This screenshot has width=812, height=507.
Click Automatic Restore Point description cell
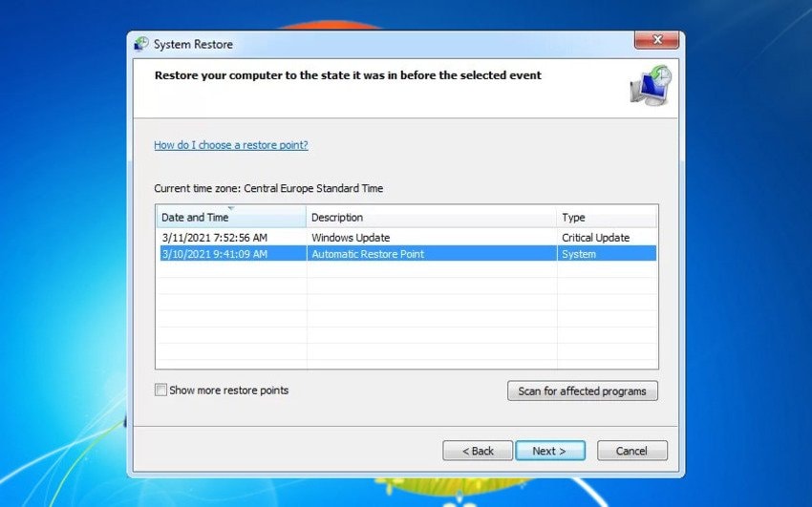(368, 254)
